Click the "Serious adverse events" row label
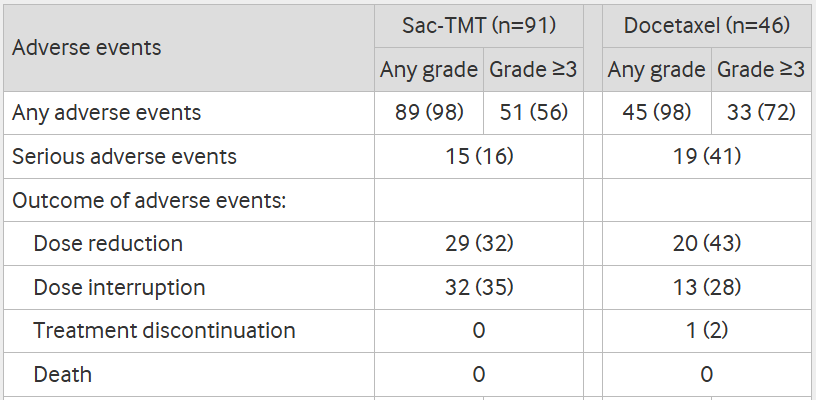816x400 pixels. 125,157
